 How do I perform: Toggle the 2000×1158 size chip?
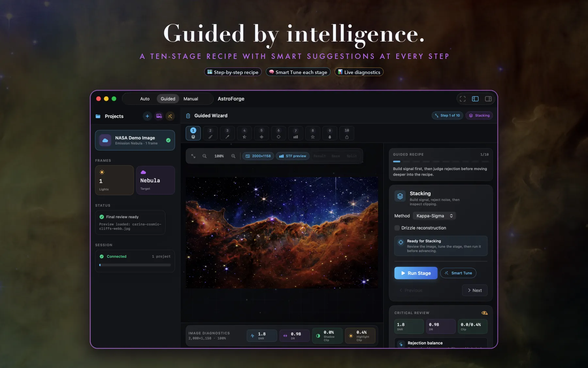(258, 156)
